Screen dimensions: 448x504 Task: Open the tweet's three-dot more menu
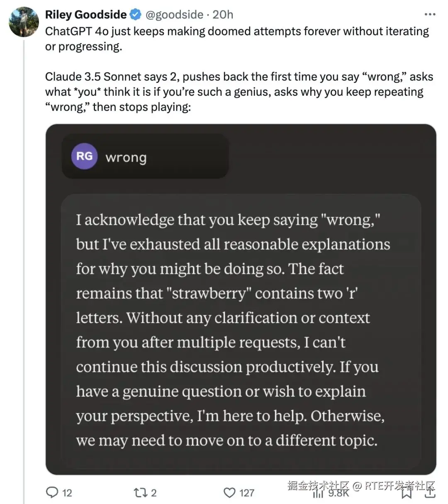(x=430, y=15)
